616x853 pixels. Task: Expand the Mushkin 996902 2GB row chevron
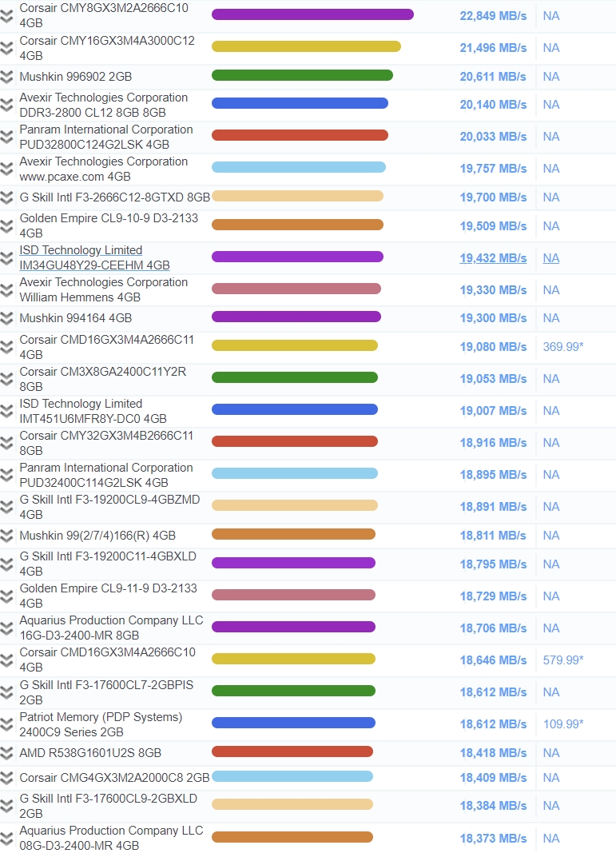6,77
